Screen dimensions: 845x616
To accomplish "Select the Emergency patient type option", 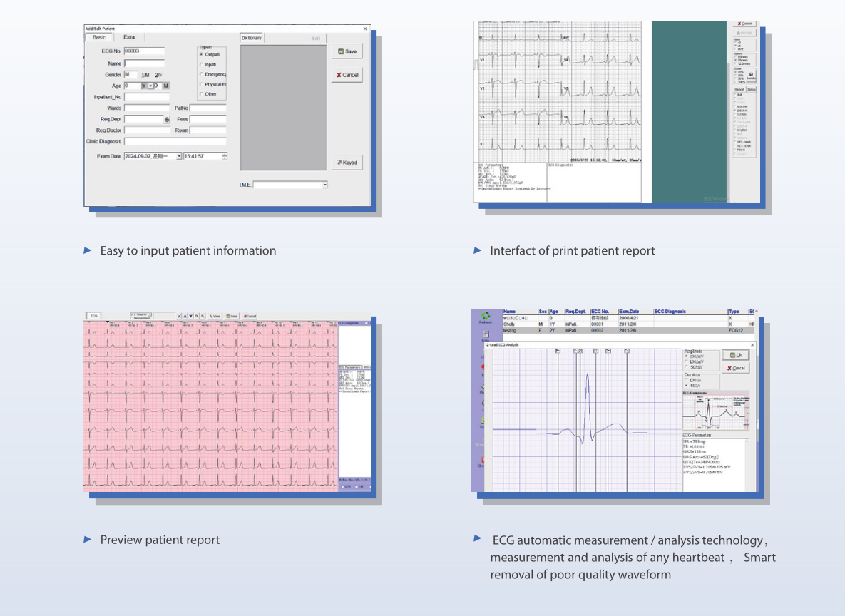I will [x=201, y=74].
